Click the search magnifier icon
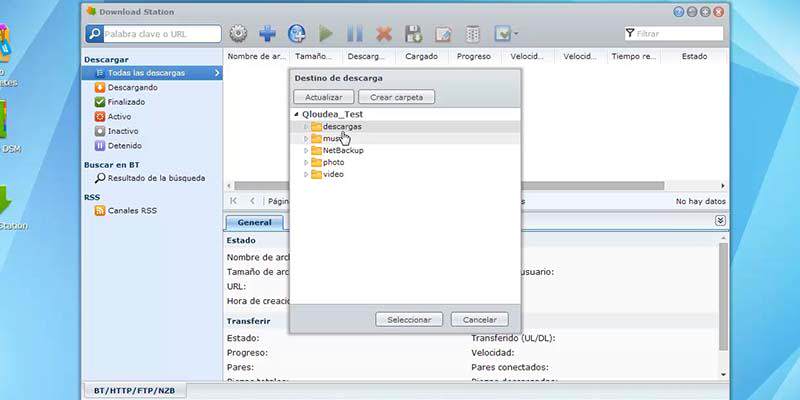This screenshot has height=400, width=800. [94, 34]
